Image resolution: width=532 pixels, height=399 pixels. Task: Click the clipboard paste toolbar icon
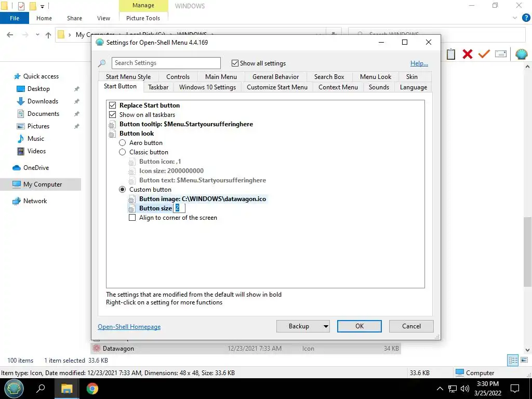451,54
